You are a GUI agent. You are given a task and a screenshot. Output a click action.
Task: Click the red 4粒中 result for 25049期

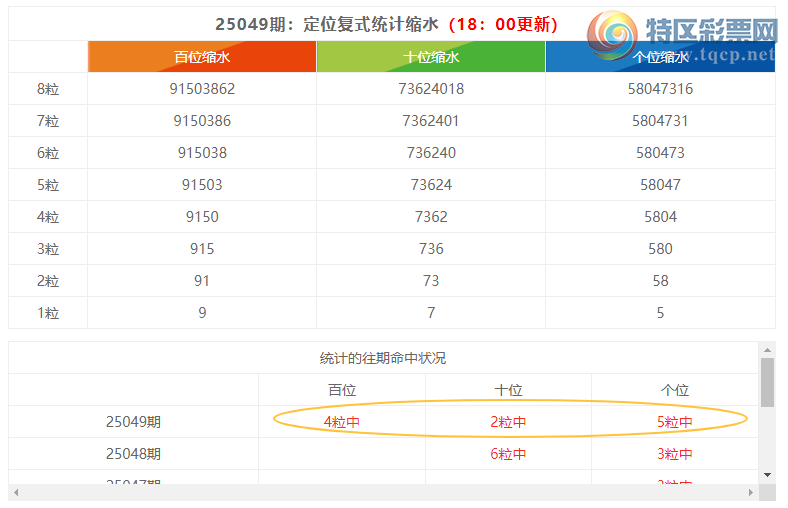pos(342,422)
